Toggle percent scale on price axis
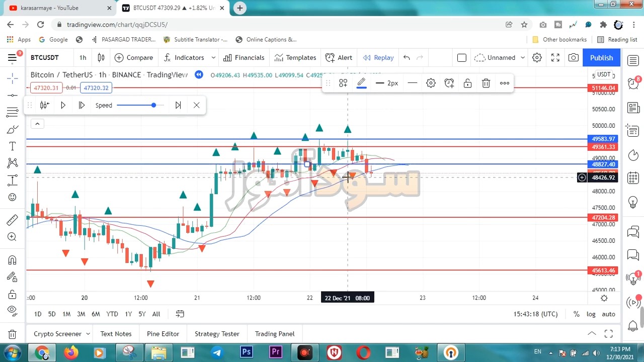The image size is (644, 362). [576, 314]
